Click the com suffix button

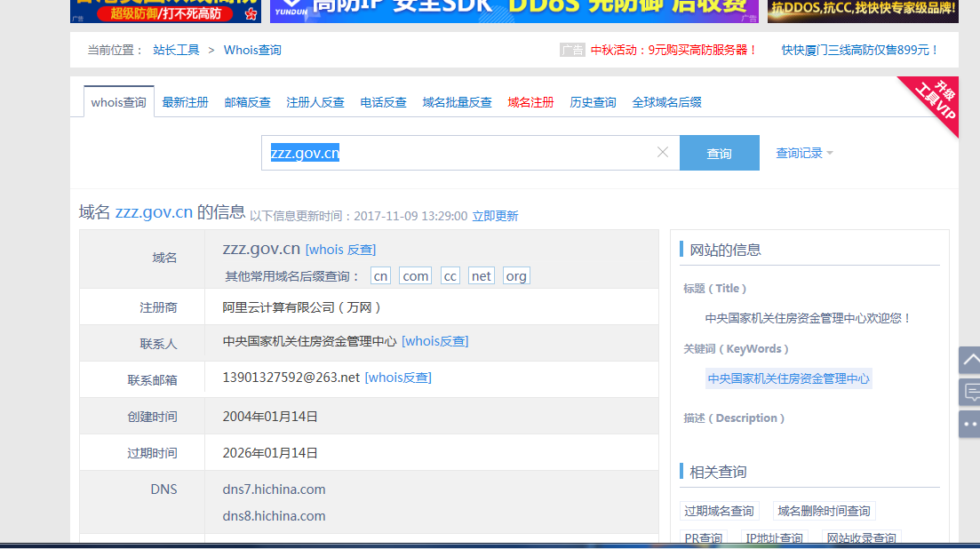(x=415, y=276)
